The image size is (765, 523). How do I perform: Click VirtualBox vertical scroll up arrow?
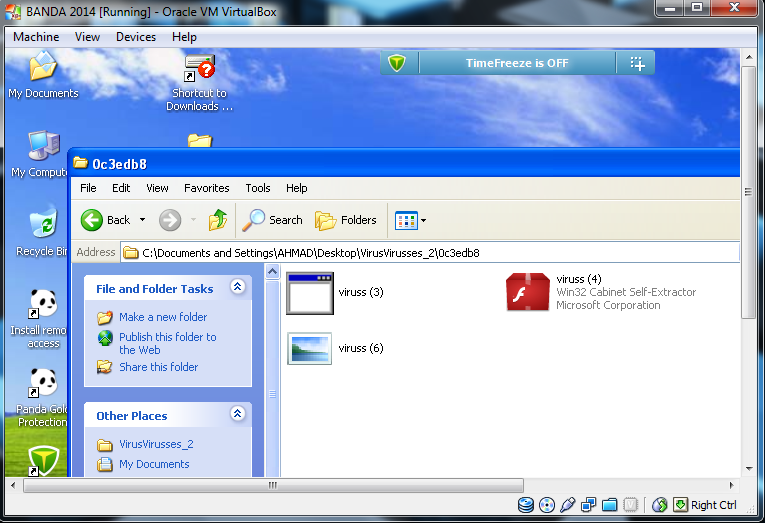(x=749, y=57)
